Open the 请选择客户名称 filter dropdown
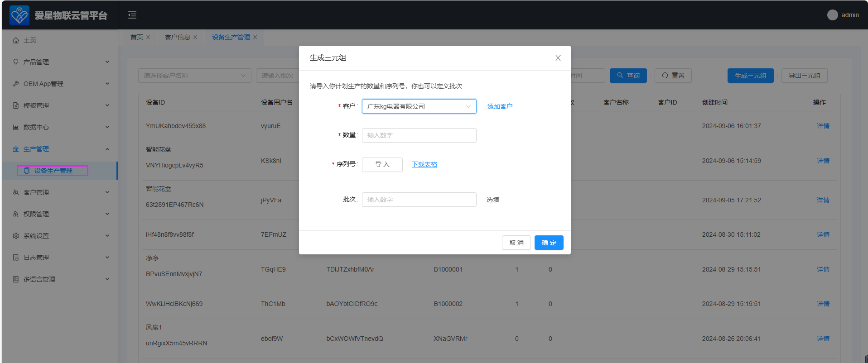The width and height of the screenshot is (868, 363). (x=195, y=76)
